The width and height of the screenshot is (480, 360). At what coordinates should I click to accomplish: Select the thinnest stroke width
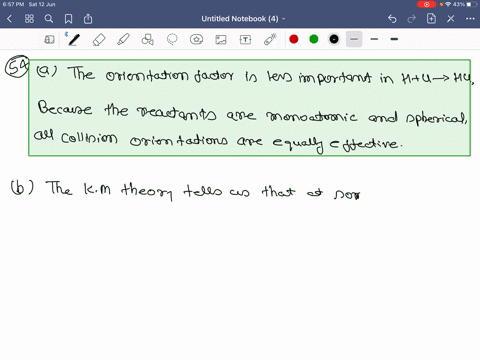pos(354,39)
